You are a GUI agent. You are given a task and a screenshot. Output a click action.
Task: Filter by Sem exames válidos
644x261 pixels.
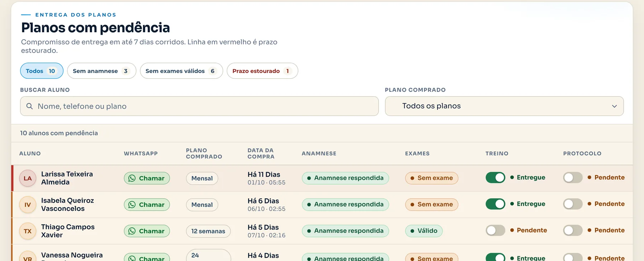pyautogui.click(x=181, y=71)
